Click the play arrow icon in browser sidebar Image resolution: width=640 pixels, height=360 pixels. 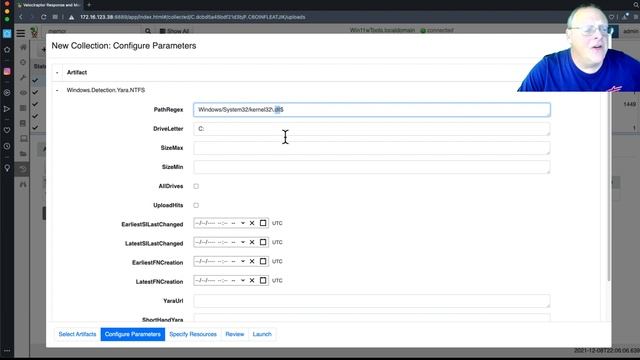pyautogui.click(x=7, y=109)
